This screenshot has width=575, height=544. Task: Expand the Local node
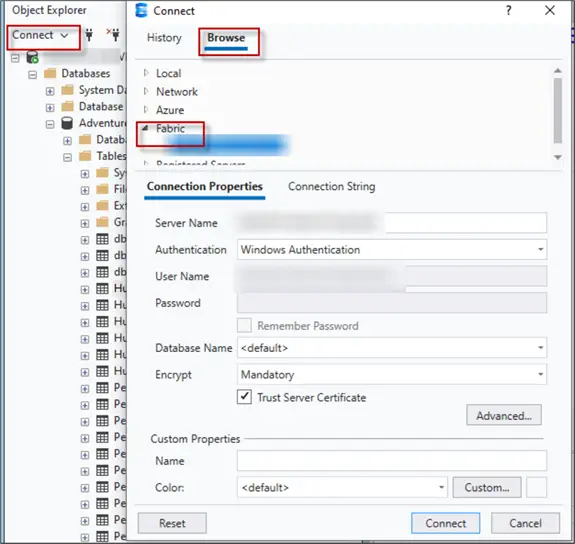point(146,73)
